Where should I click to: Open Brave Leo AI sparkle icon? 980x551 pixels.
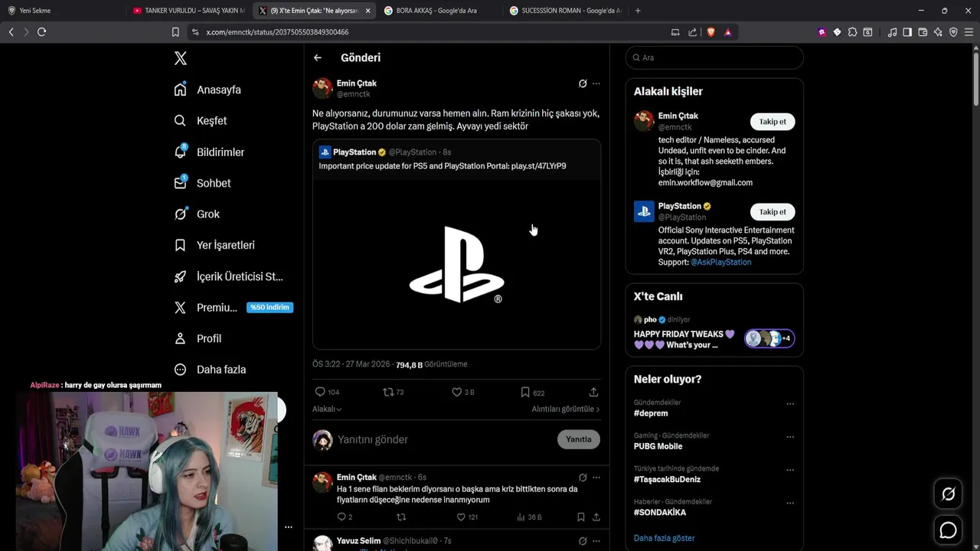click(x=938, y=32)
